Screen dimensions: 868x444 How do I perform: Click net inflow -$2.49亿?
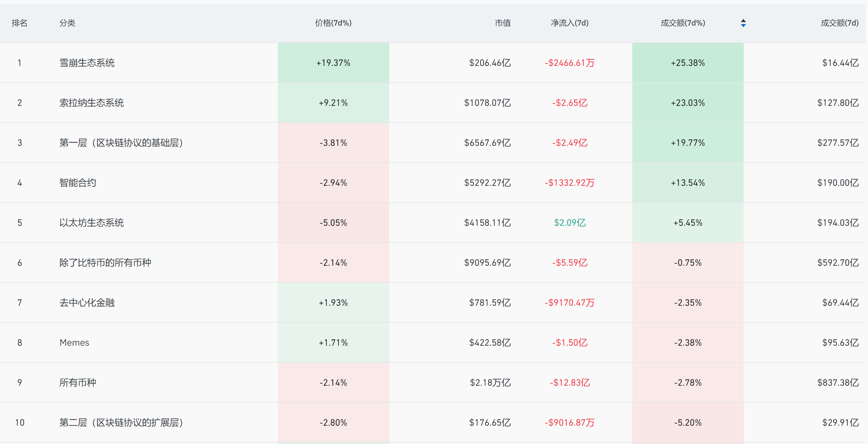click(x=570, y=143)
